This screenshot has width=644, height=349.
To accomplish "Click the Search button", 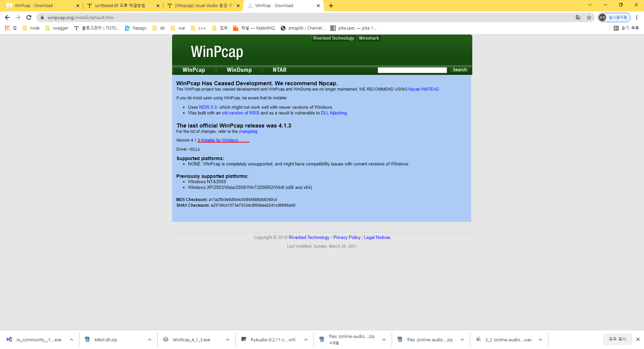I will click(x=460, y=70).
